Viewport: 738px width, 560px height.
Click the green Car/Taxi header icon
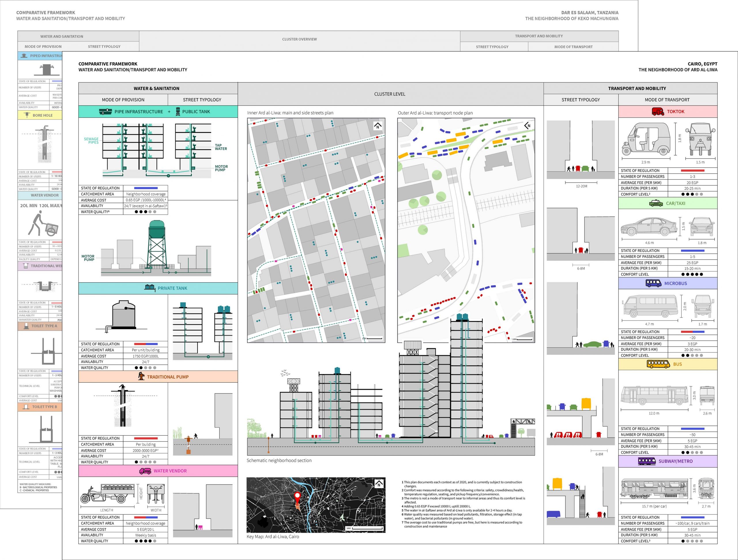pos(656,203)
